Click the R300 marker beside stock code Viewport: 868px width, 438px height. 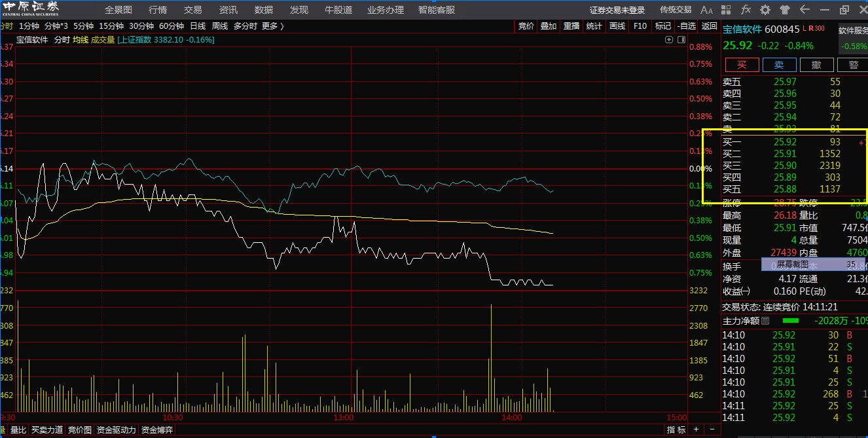coord(816,28)
